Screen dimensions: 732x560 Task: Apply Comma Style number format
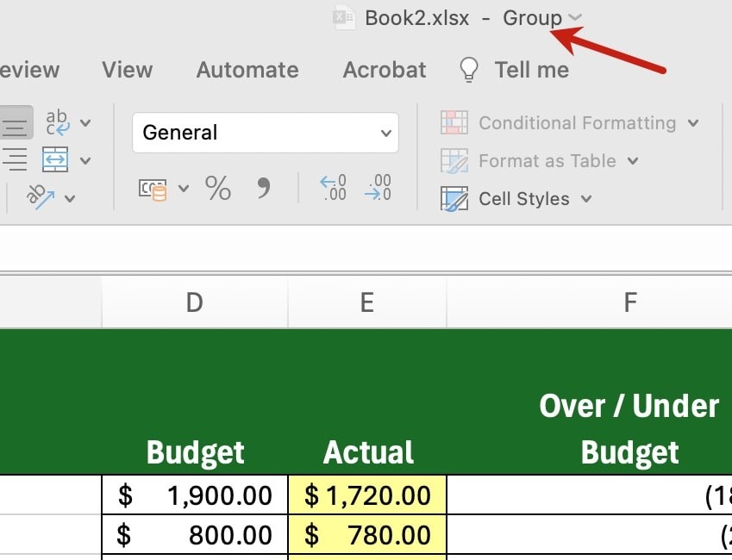tap(263, 188)
